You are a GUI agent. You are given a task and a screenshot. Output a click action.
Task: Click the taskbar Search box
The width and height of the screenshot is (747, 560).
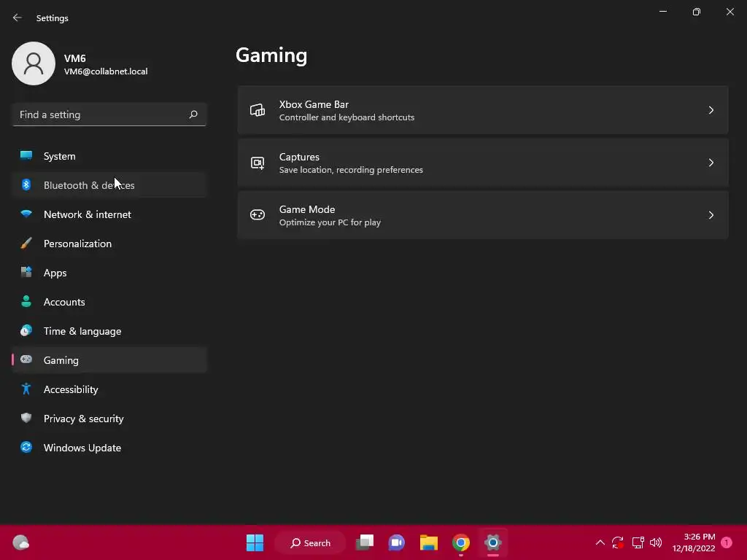tap(311, 542)
